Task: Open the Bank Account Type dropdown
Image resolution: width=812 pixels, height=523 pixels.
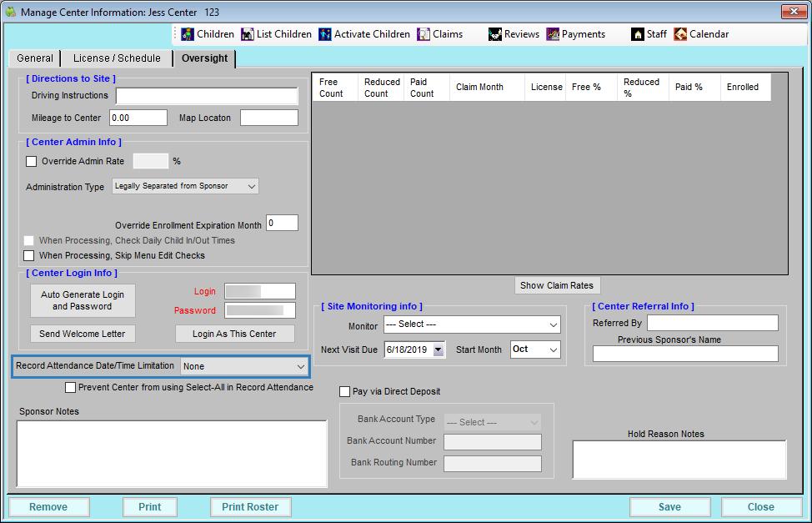Action: pos(493,422)
